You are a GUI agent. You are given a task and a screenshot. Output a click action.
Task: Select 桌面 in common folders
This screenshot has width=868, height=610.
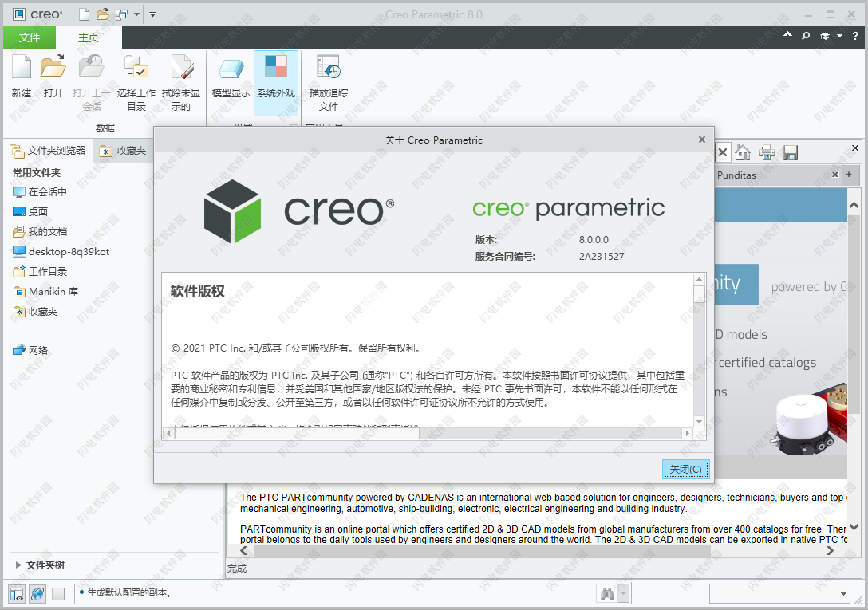tap(30, 211)
